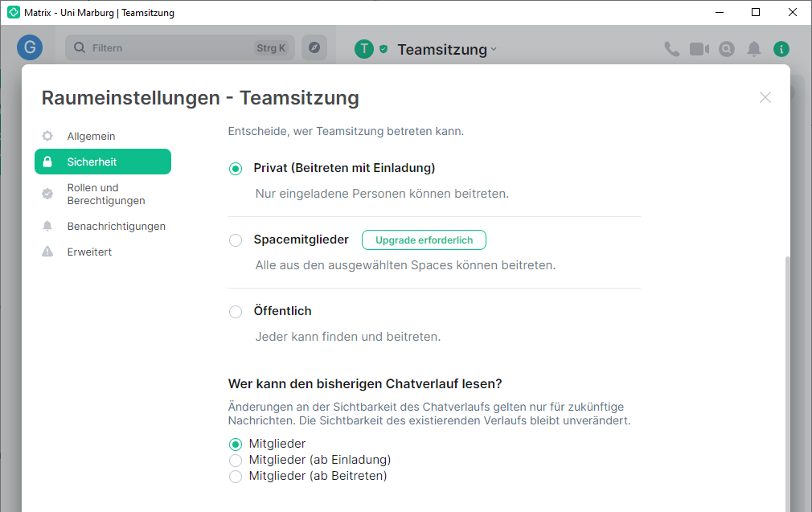Click the gear icon beside Allgemein
Image resolution: width=812 pixels, height=512 pixels.
47,136
